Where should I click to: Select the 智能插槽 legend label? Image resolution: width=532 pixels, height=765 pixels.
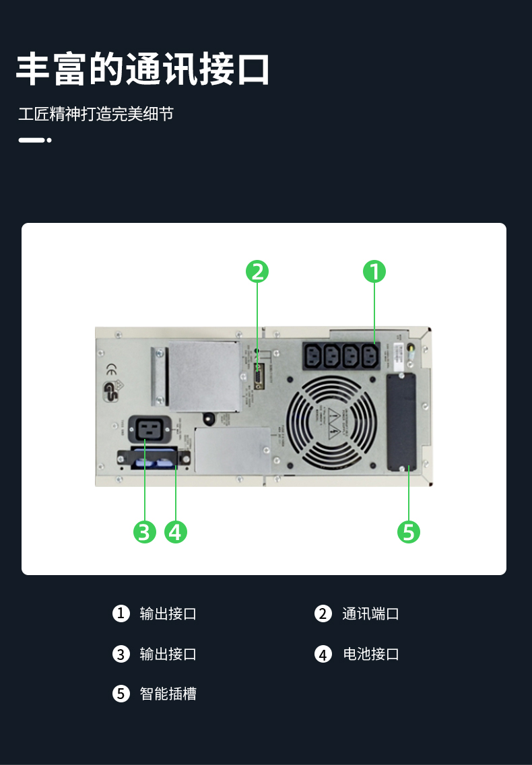pos(168,694)
